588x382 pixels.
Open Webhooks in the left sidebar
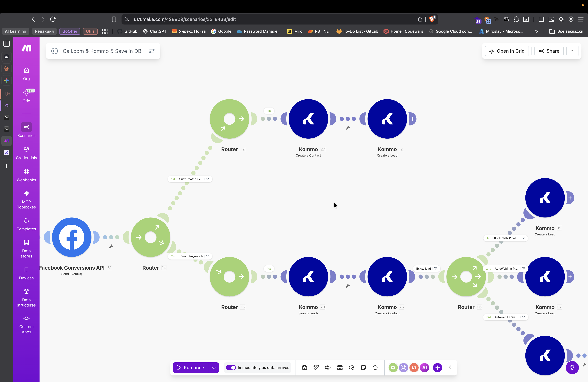[x=26, y=175]
